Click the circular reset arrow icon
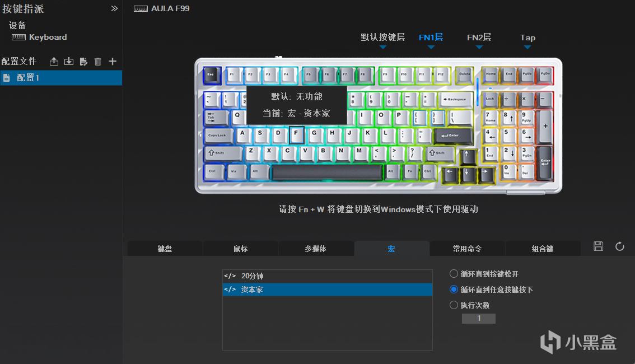The width and height of the screenshot is (635, 364). coord(620,246)
